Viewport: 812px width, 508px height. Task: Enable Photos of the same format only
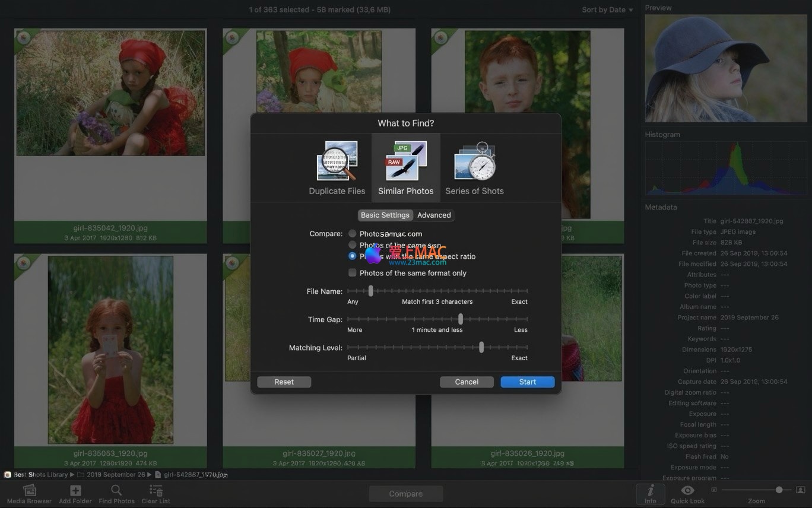(353, 273)
